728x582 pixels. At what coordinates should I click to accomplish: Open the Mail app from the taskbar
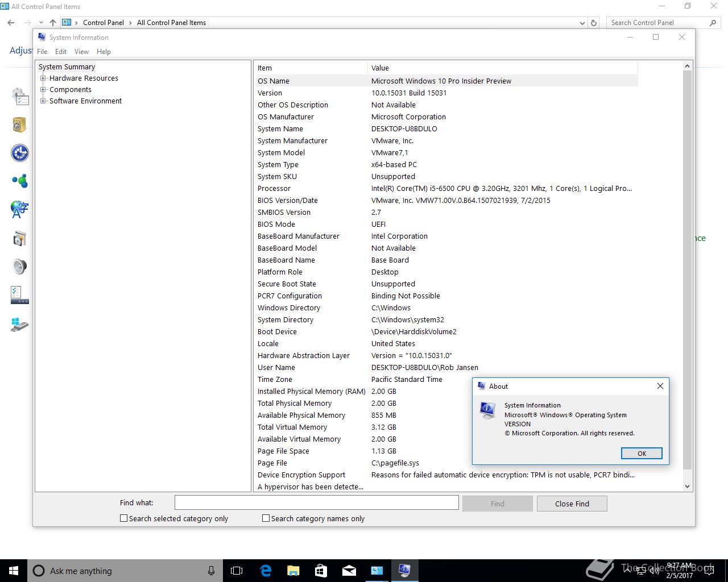click(349, 571)
